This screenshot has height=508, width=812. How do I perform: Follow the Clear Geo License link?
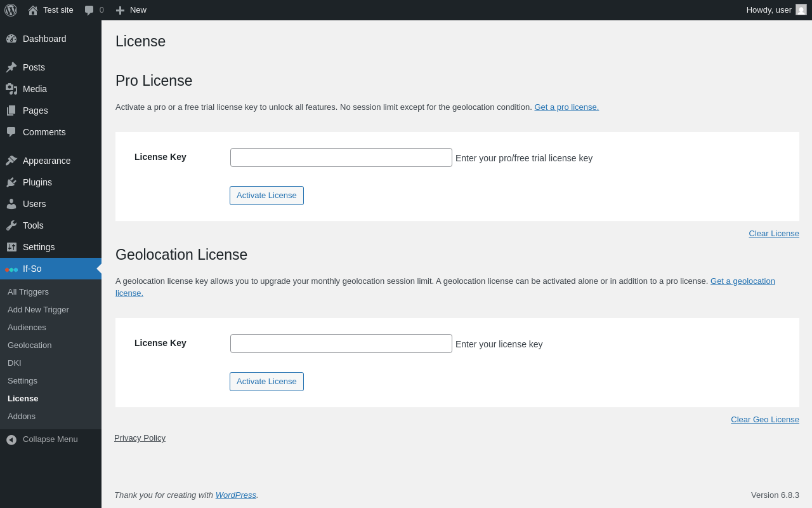[x=764, y=420]
